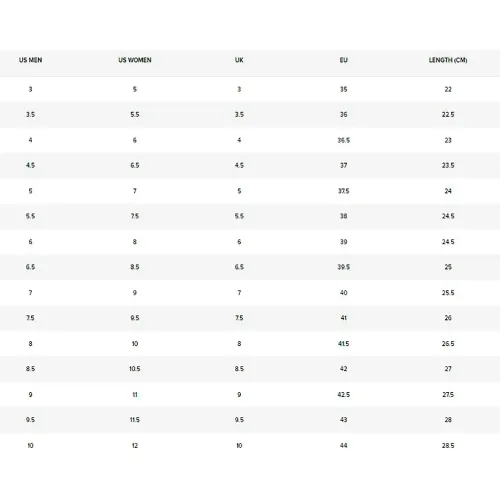Click the LENGTH (CM) column header
Screen dimensions: 500x500
(448, 60)
